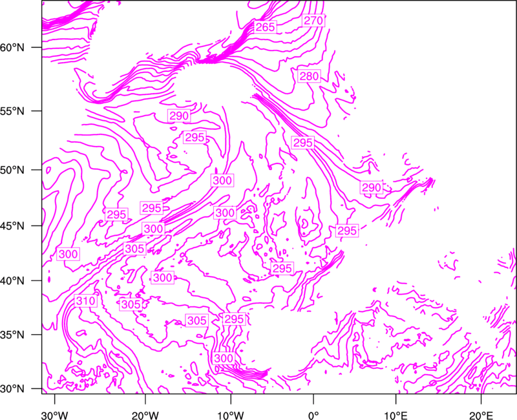Click the 30°N latitude axis label
Screen dimensions: 517x420
(12, 389)
